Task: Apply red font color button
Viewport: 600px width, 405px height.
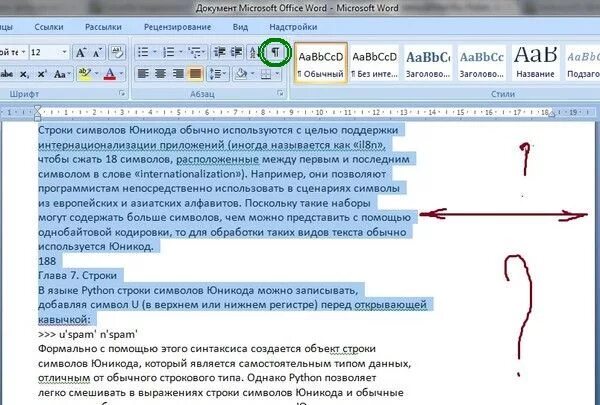Action: 110,73
